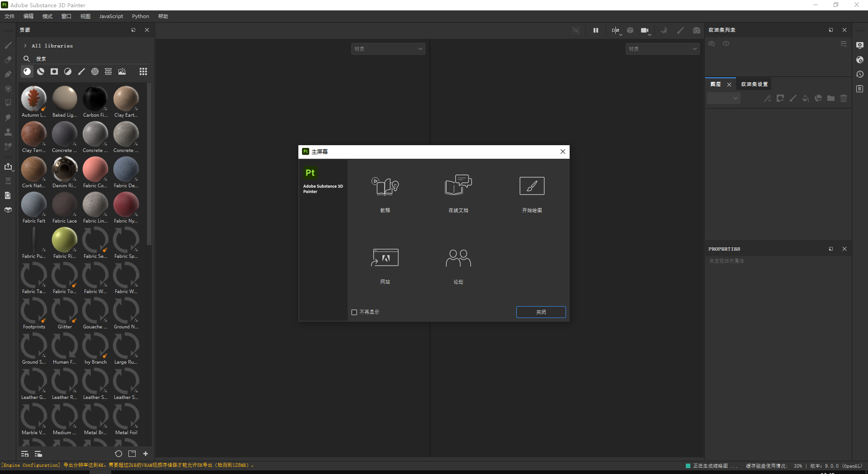
Task: Open the Python menu in the menu bar
Action: 140,16
